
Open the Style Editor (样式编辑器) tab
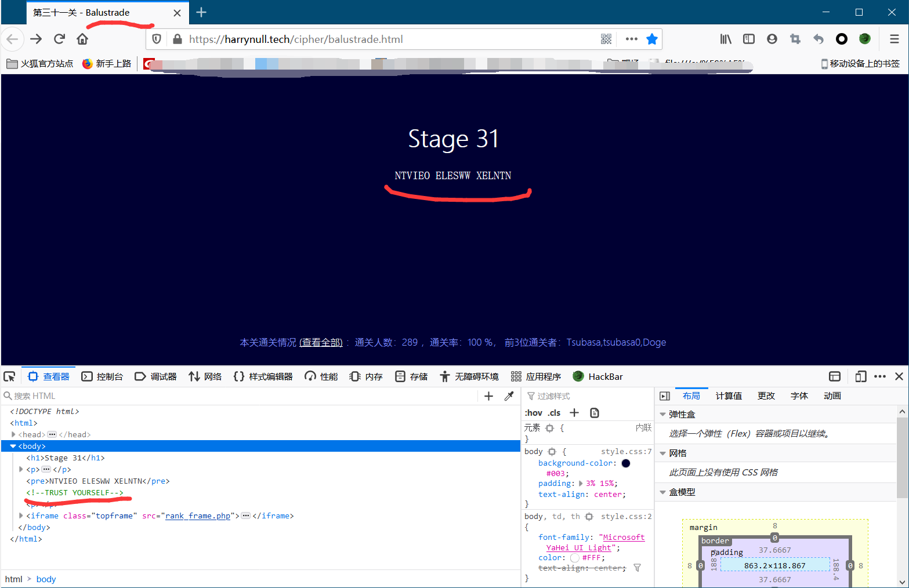263,376
